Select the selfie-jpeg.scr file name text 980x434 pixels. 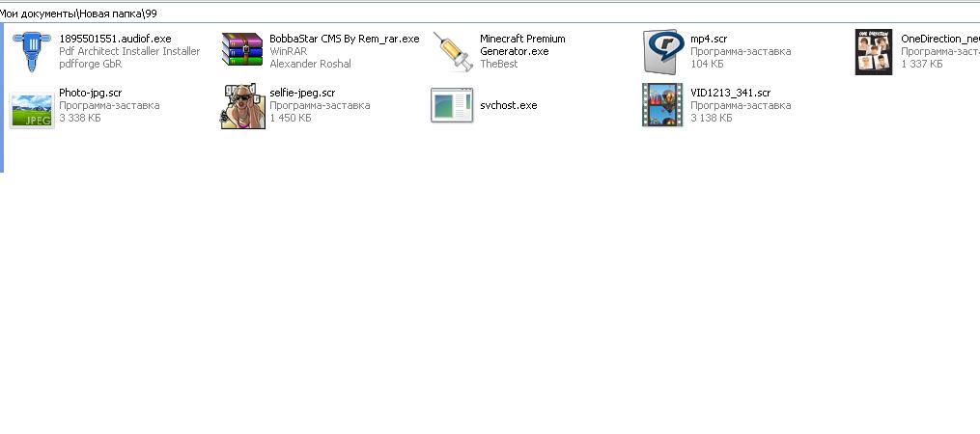(302, 93)
